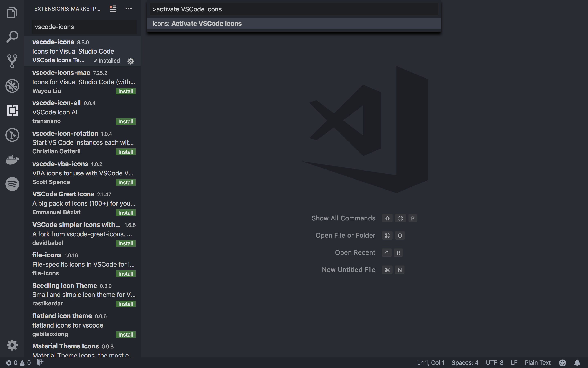Image resolution: width=588 pixels, height=368 pixels.
Task: Install VSCode Great Icons extension
Action: 126,213
